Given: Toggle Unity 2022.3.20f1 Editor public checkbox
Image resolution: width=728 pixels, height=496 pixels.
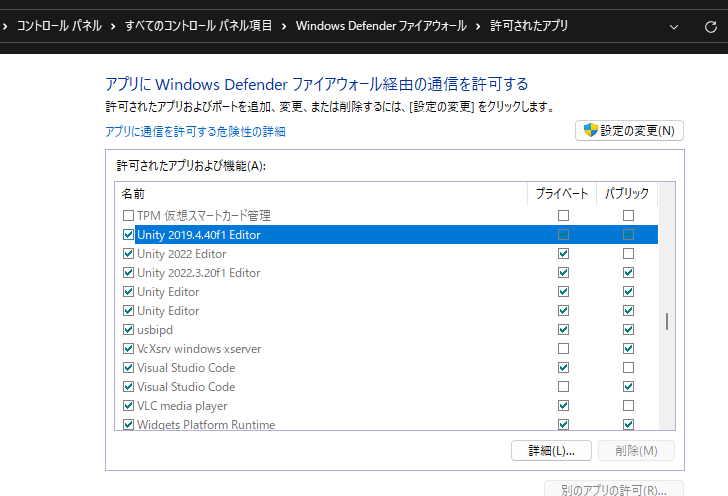Looking at the screenshot, I should point(628,273).
